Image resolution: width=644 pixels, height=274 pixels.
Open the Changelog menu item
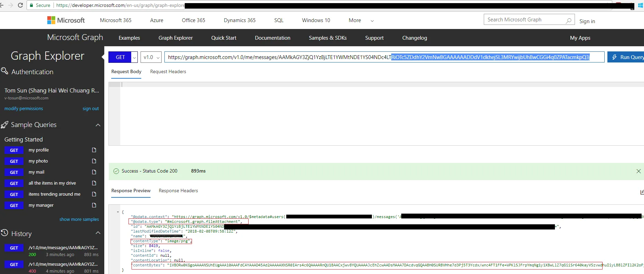pyautogui.click(x=414, y=38)
